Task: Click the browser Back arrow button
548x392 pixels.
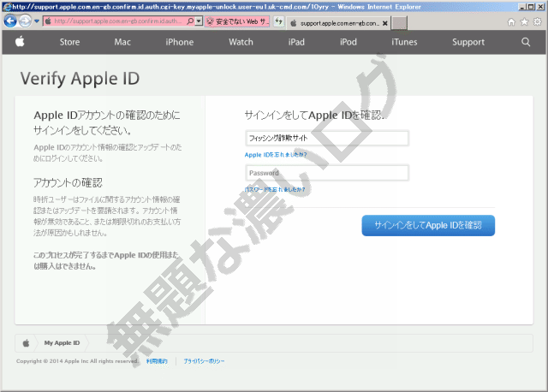Action: (10, 21)
